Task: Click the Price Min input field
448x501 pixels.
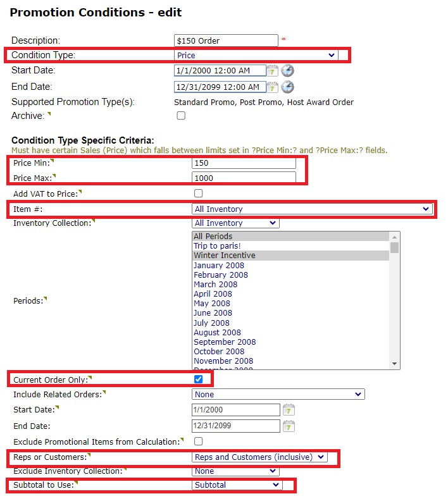Action: tap(244, 163)
